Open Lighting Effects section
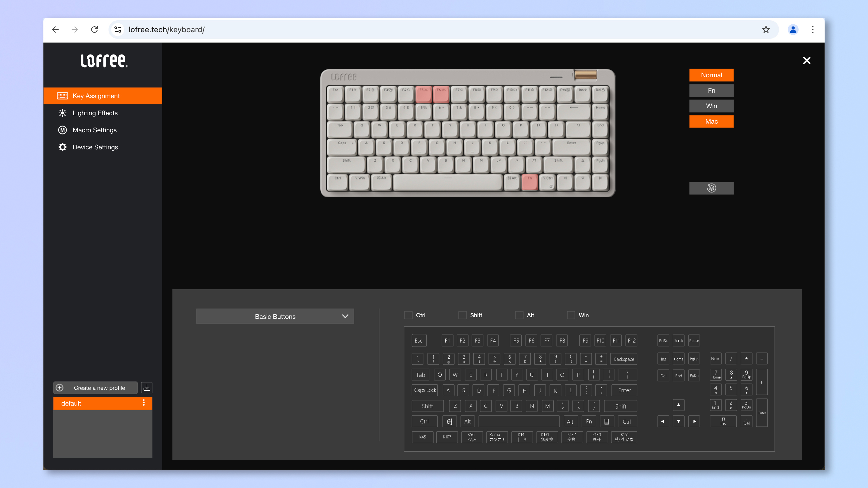The height and width of the screenshot is (488, 868). 95,113
